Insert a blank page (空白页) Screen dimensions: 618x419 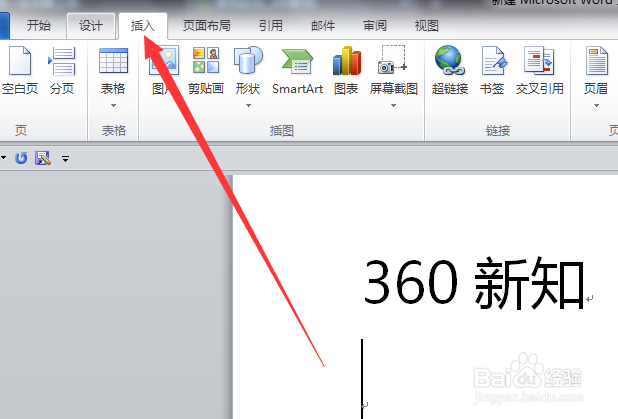20,71
